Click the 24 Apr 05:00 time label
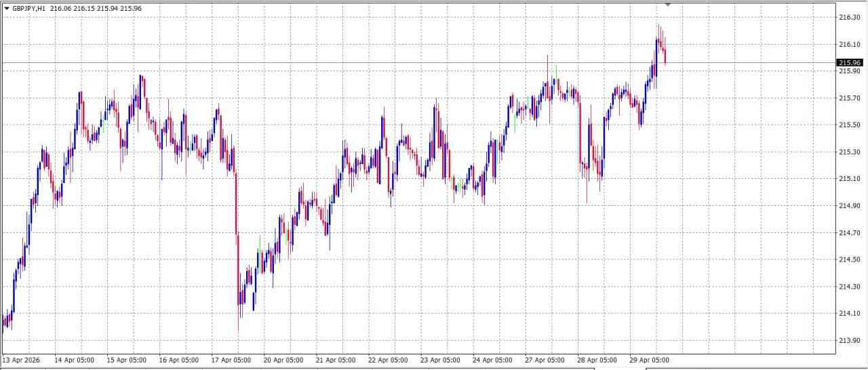 [x=492, y=360]
